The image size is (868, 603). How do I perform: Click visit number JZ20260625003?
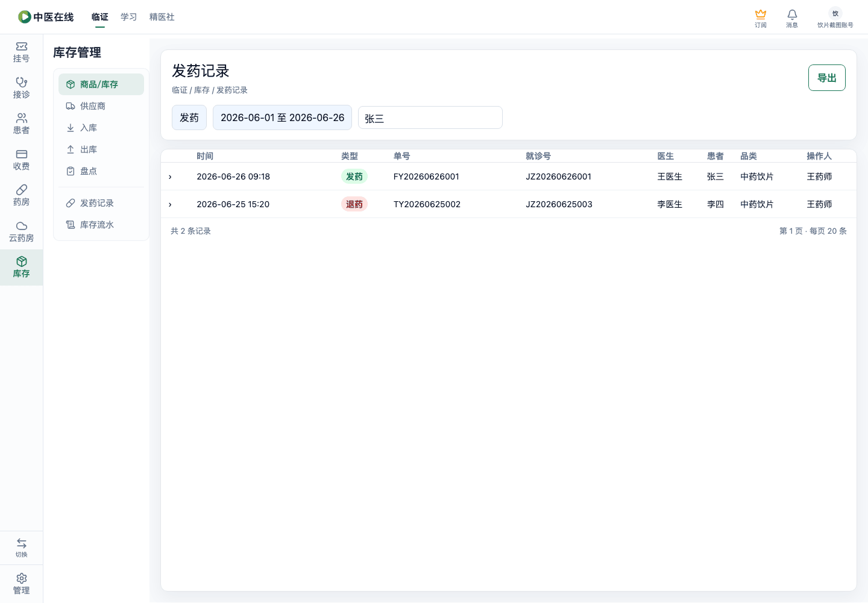point(559,204)
